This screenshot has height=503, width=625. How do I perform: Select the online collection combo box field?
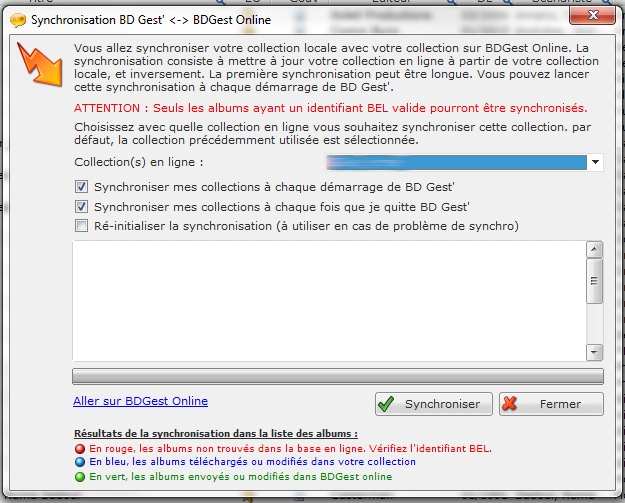pos(464,162)
